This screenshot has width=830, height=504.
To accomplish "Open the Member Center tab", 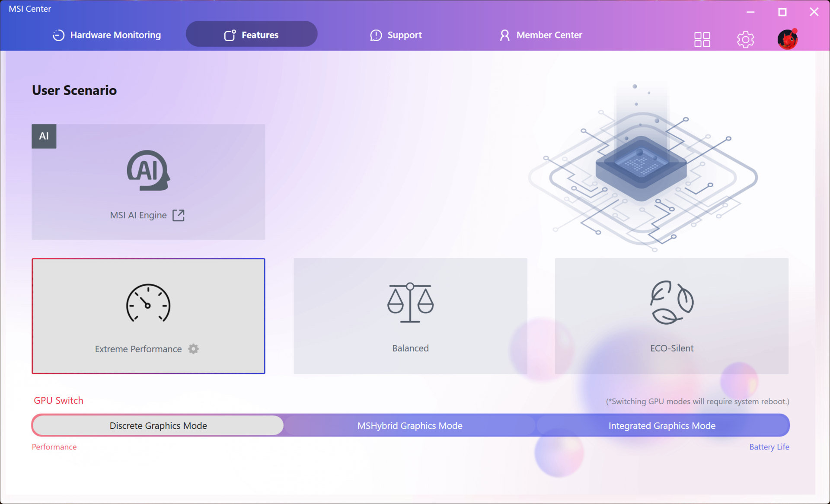I will (x=541, y=35).
